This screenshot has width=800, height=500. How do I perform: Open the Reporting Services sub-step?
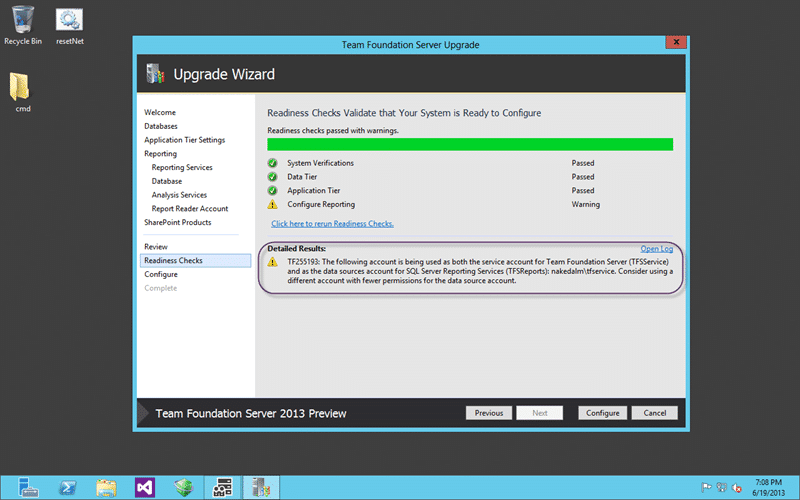182,167
